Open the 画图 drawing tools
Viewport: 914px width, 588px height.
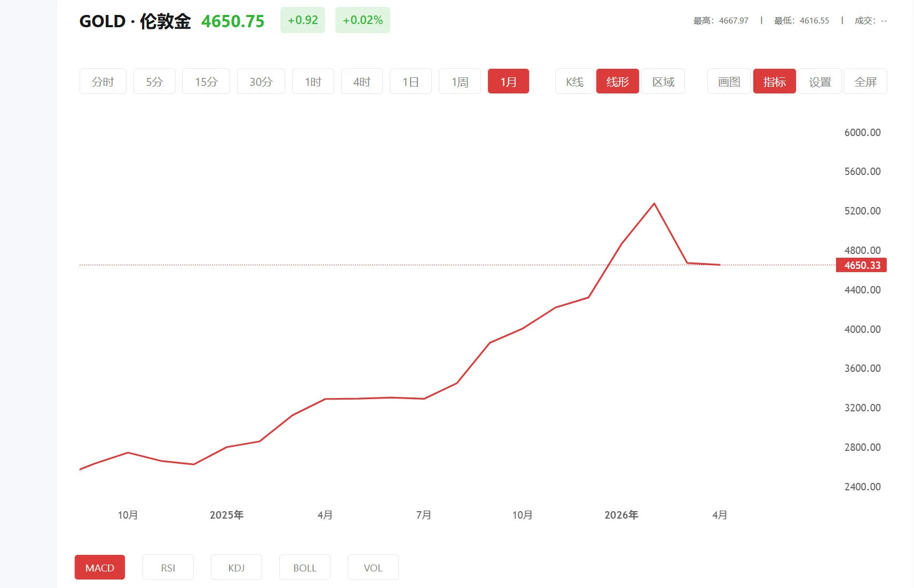728,81
